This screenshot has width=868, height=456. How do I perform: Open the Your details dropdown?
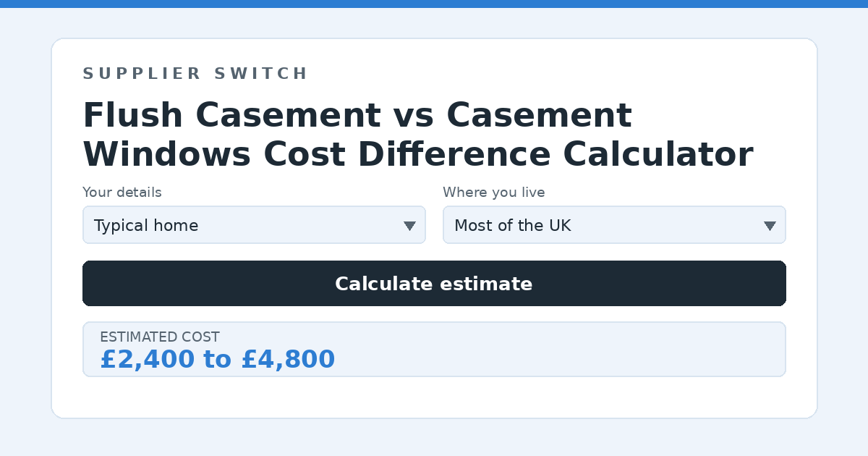coord(254,225)
